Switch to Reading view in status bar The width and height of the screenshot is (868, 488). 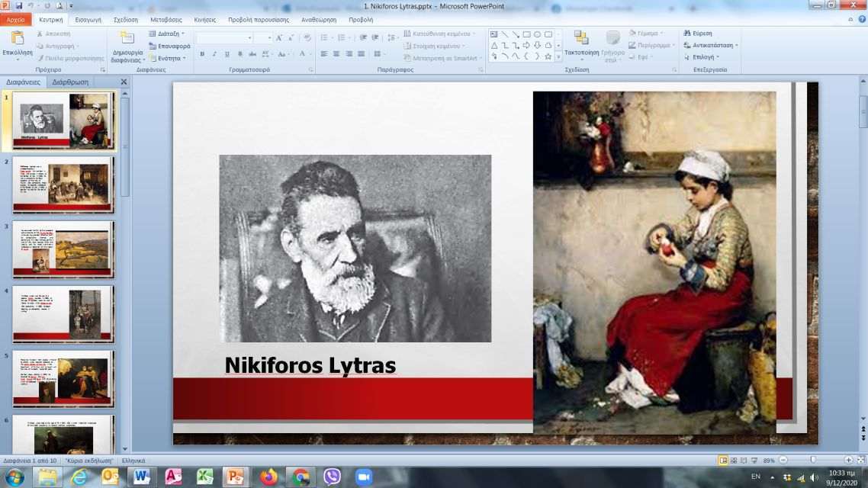point(744,461)
